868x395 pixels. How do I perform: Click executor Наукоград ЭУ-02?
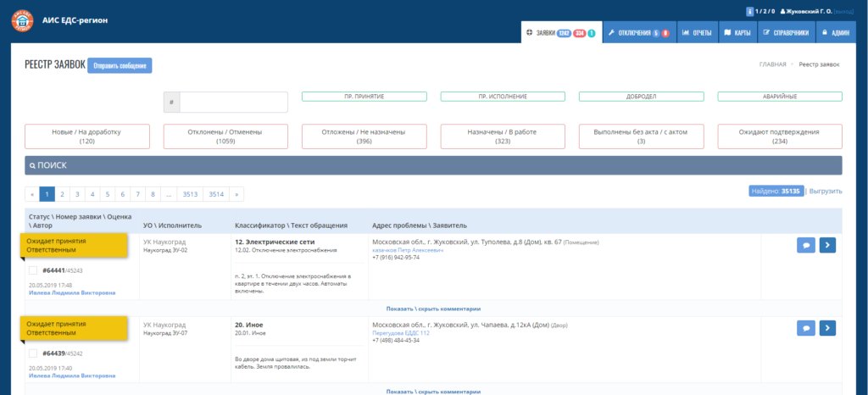(165, 251)
